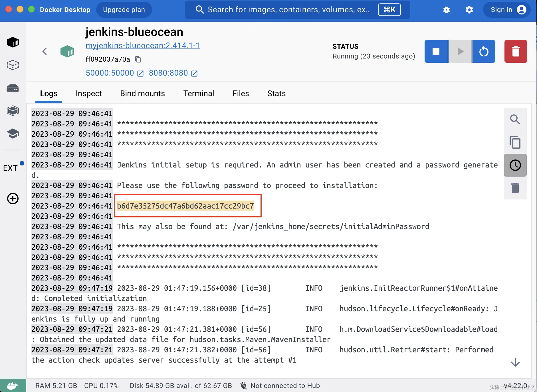Screen dimensions: 537x392
Task: Open the EXT extensions entry
Action: click(x=11, y=168)
